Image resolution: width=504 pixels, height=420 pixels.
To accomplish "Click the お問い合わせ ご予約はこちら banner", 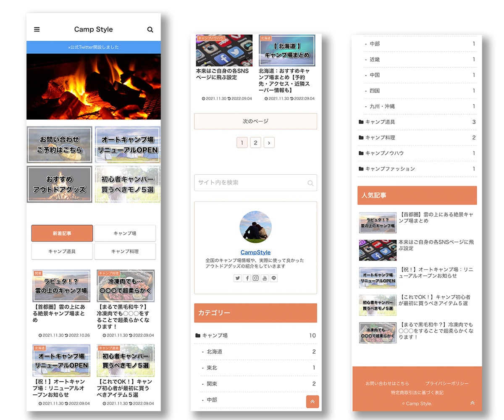I will [x=60, y=144].
